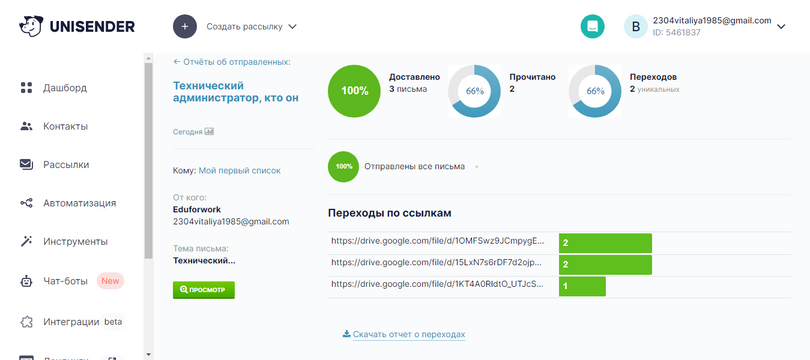810x360 pixels.
Task: Click the green ПРОСМОТР button
Action: (x=204, y=290)
